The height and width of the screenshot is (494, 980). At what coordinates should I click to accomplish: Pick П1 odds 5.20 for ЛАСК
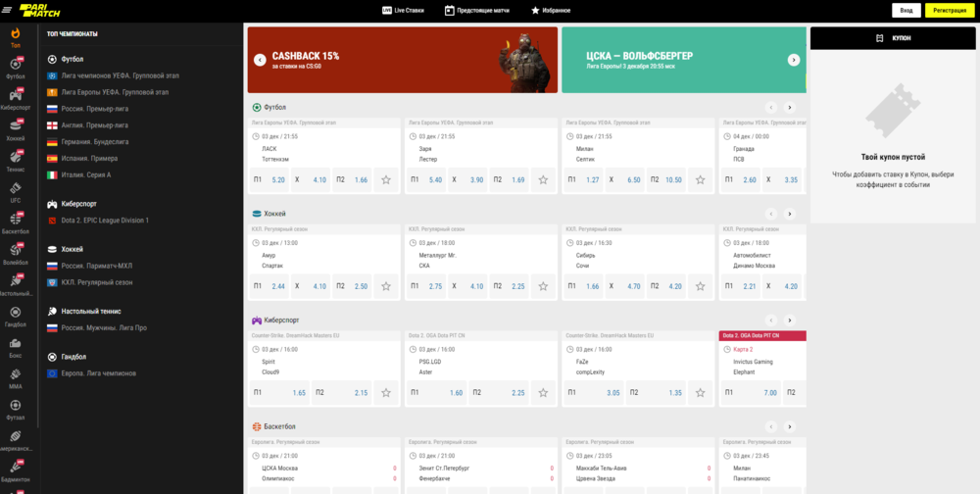pyautogui.click(x=270, y=180)
